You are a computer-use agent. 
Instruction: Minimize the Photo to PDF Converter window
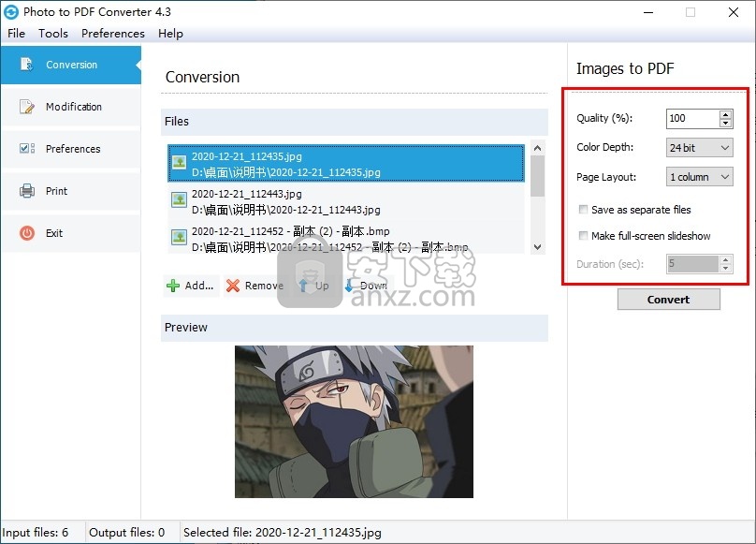[648, 12]
